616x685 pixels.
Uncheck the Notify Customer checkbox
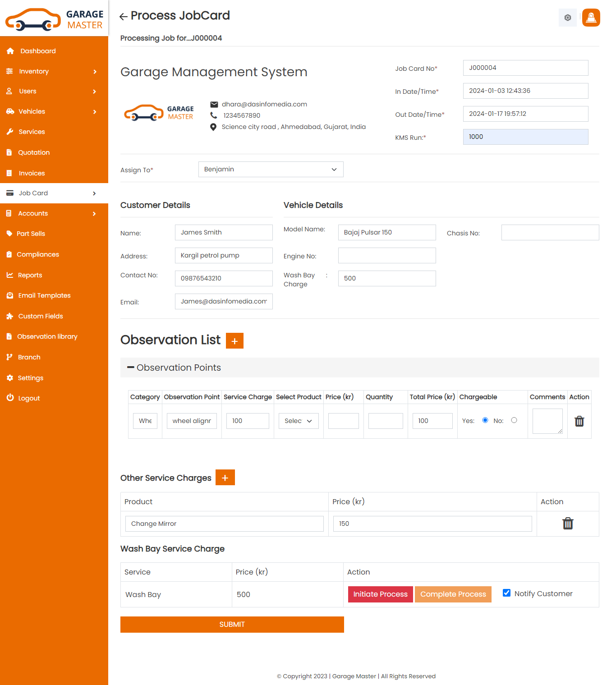click(506, 593)
